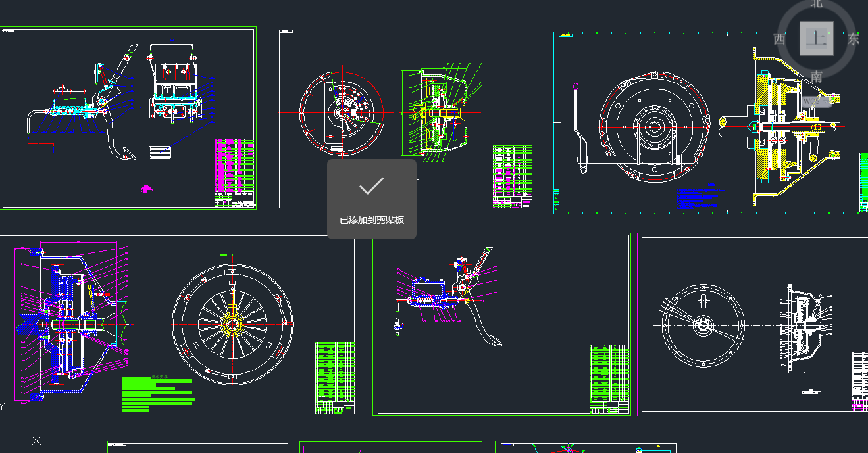Image resolution: width=868 pixels, height=453 pixels.
Task: Select the large white clutch housing front view
Action: [x=655, y=126]
